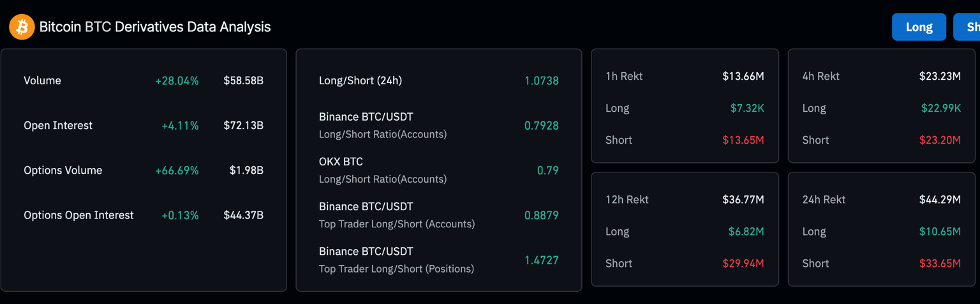Screen dimensions: 980x304
Task: Click the 1h Rekt short value $13.65M
Action: [743, 141]
